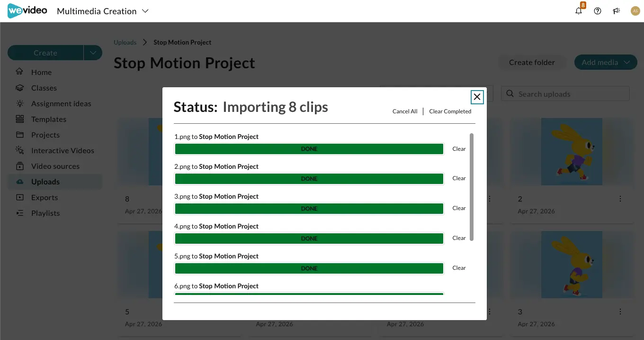The height and width of the screenshot is (340, 644).
Task: Click the Exports icon in sidebar
Action: point(19,197)
